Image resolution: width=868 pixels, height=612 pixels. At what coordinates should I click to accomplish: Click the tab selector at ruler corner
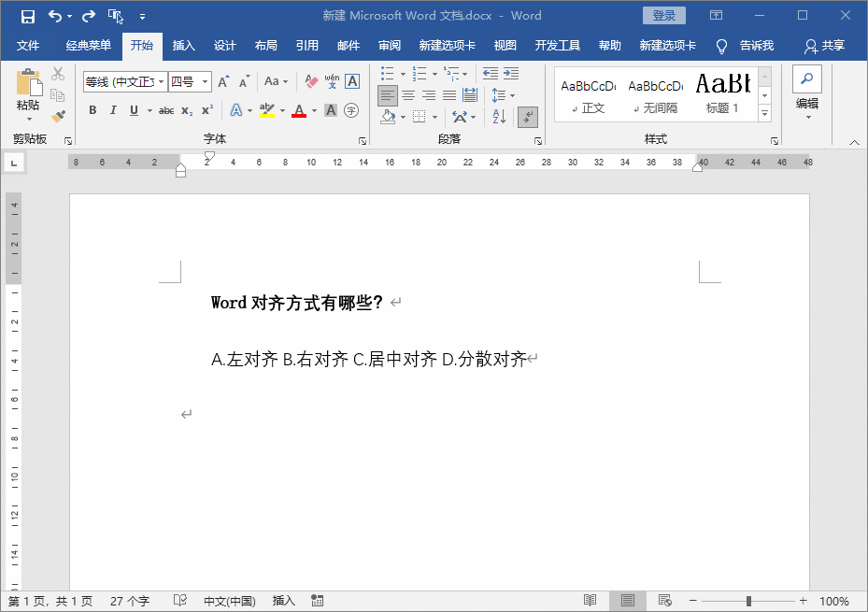coord(14,163)
